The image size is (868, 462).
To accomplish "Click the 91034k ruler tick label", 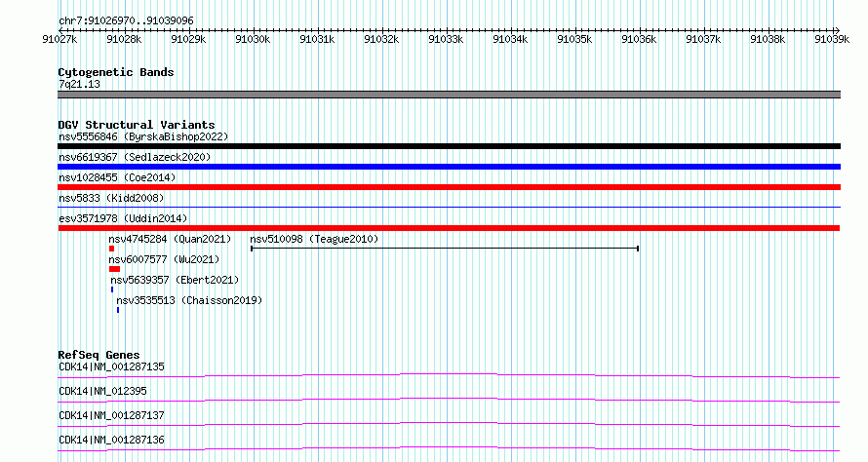I will pyautogui.click(x=510, y=39).
